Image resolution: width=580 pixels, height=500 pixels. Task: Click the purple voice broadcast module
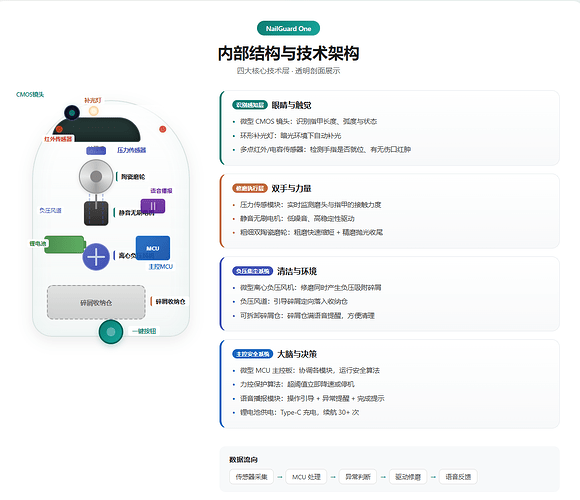pos(153,206)
